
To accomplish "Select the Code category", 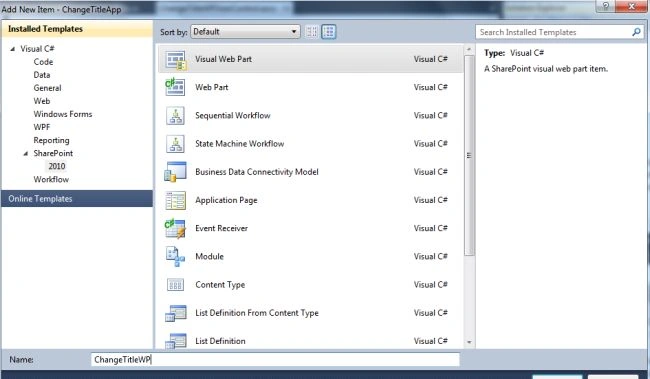I will pyautogui.click(x=43, y=62).
